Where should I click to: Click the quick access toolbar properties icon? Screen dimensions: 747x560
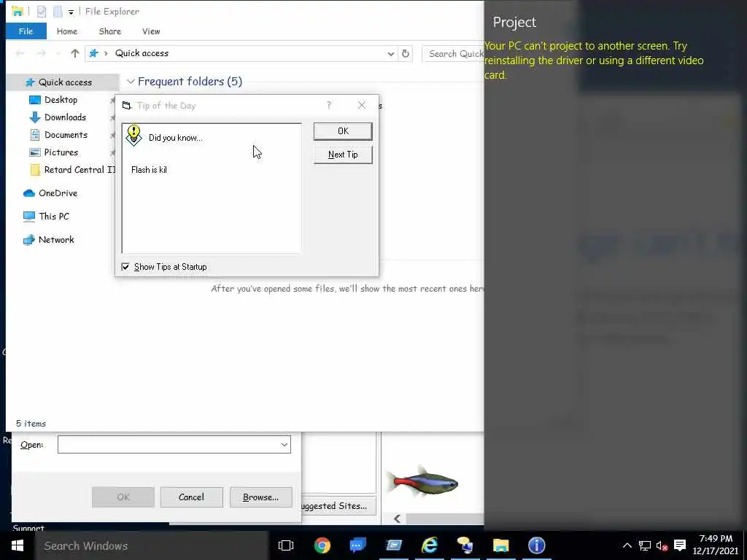pyautogui.click(x=42, y=11)
